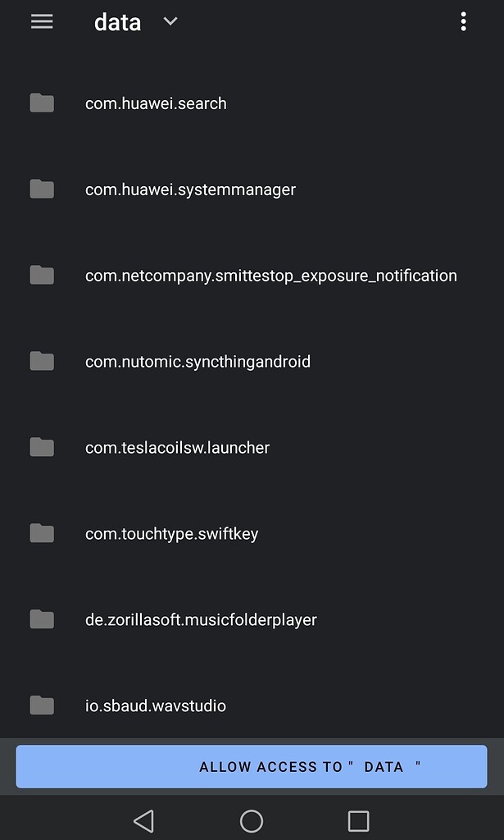Click the folder icon beside com.huawei.systemmanager
Image resolution: width=504 pixels, height=840 pixels.
(41, 189)
